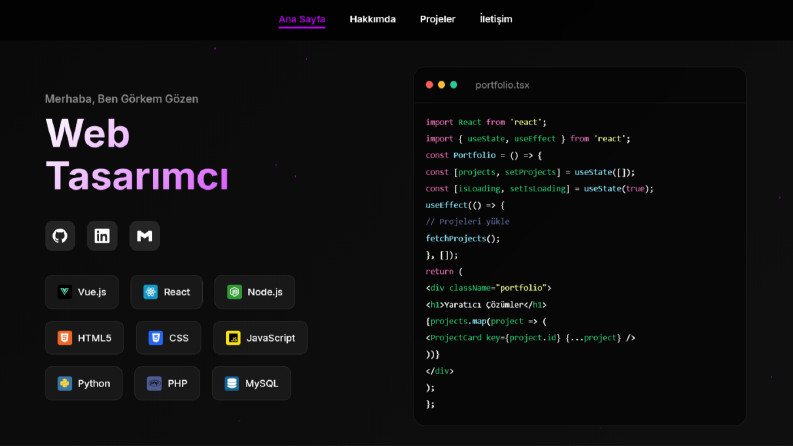Image resolution: width=793 pixels, height=446 pixels.
Task: Go to Ana Sayfa nav item
Action: click(302, 19)
